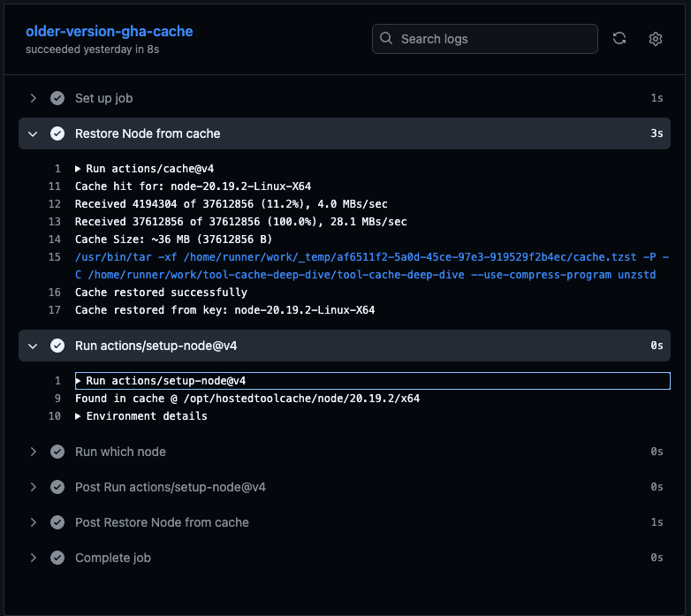Click the 1s duration of Post Restore Node step
Image resolution: width=691 pixels, height=616 pixels.
(657, 522)
